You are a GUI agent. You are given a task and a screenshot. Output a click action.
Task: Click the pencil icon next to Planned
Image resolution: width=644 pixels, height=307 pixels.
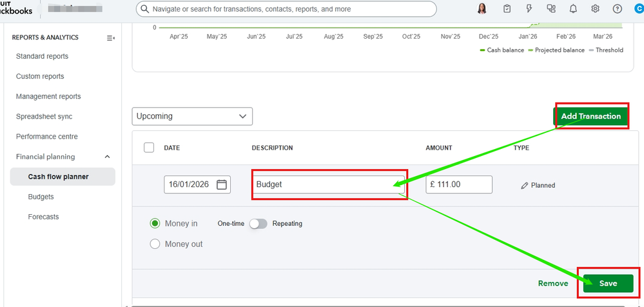coord(524,186)
